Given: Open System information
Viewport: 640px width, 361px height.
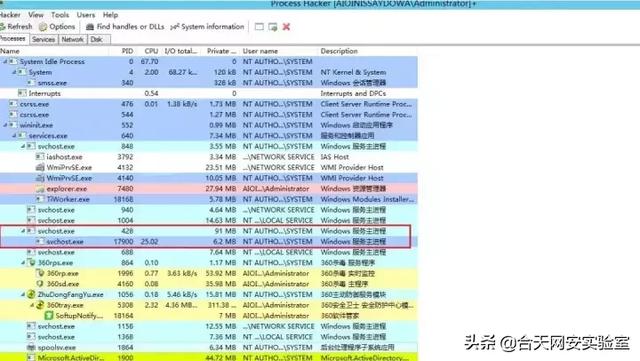Looking at the screenshot, I should (207, 27).
